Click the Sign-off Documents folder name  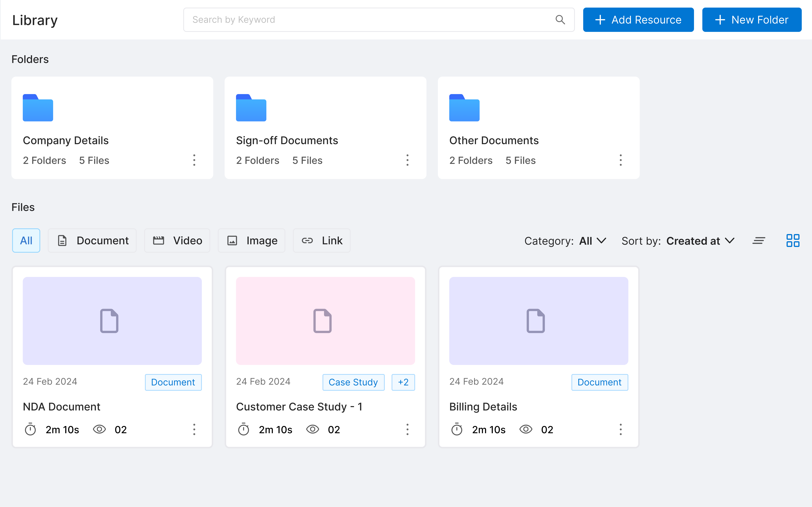click(x=287, y=141)
